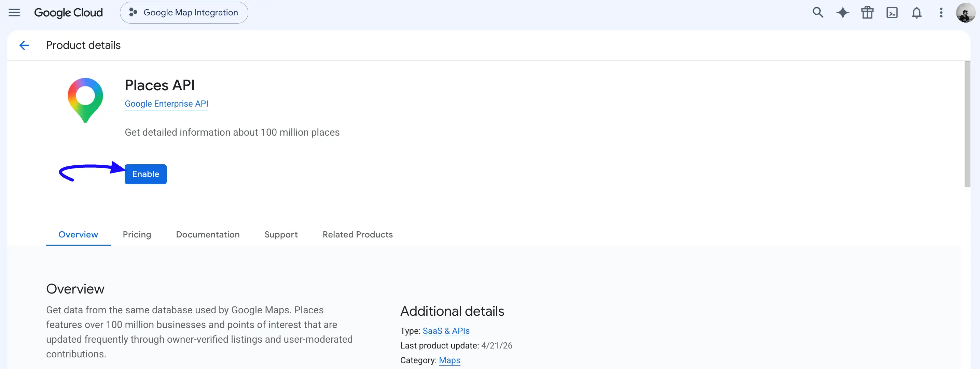This screenshot has width=980, height=369.
Task: Open the notifications bell
Action: point(916,13)
